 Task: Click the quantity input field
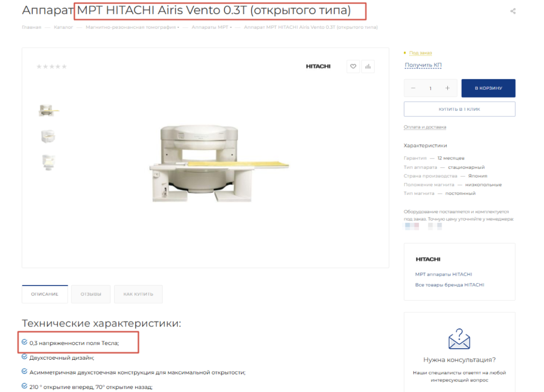tap(430, 88)
